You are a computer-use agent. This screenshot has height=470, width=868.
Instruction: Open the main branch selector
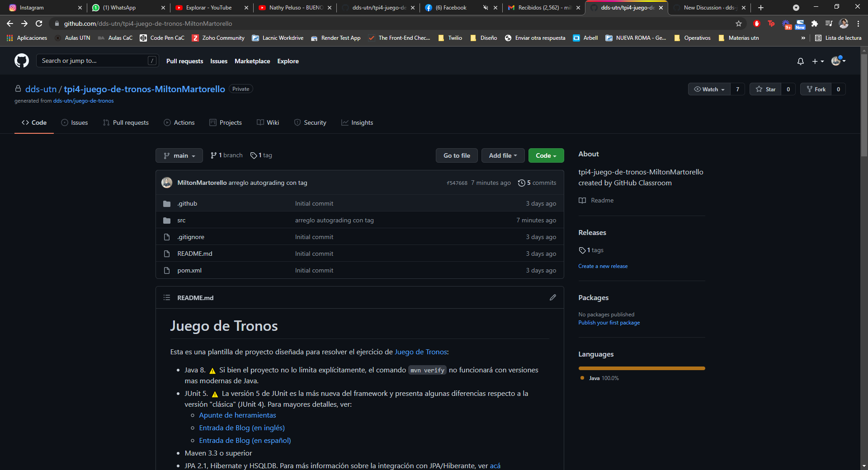(179, 155)
